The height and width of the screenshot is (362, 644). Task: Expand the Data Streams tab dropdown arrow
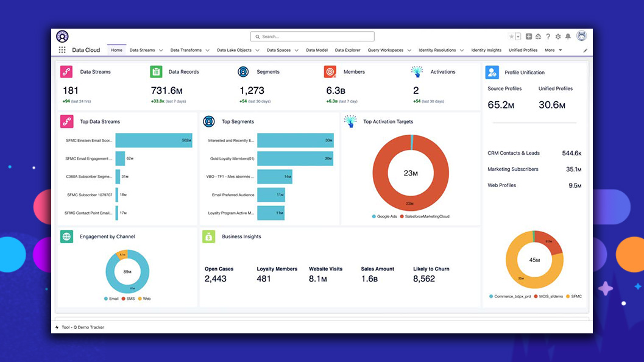tap(161, 51)
